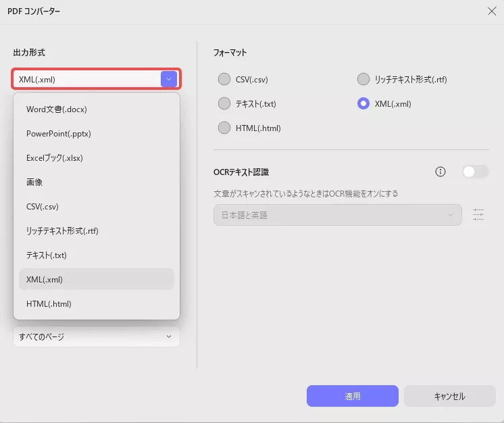The image size is (504, 423).
Task: Choose 画像 from the format list
Action: (x=97, y=182)
